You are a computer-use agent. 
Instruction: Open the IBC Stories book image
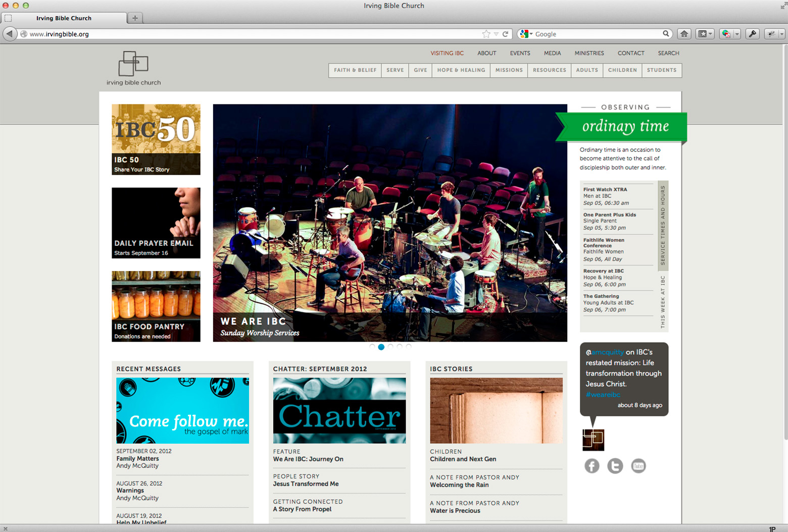[496, 410]
